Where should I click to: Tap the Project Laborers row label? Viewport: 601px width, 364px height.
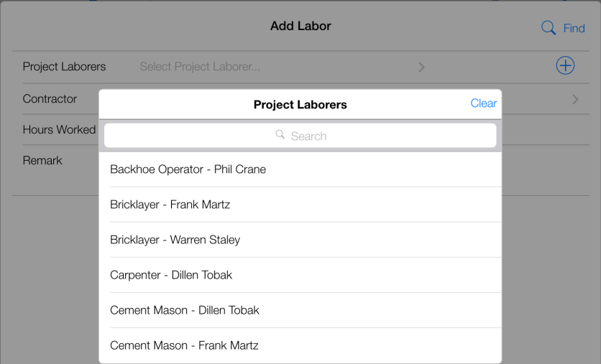[64, 67]
